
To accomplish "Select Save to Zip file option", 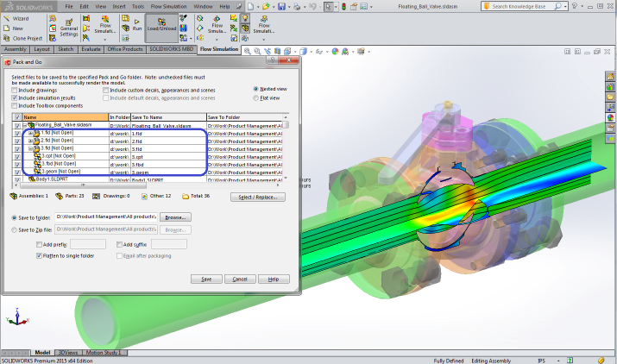I will (x=14, y=229).
